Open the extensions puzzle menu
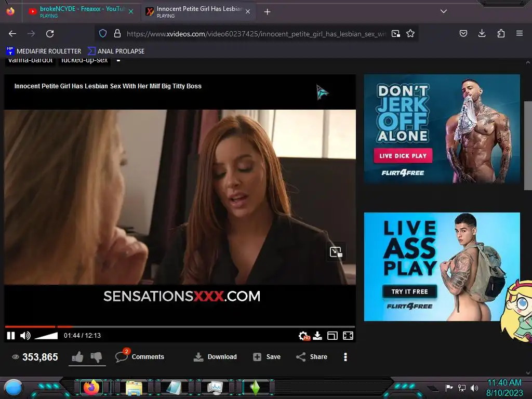The width and height of the screenshot is (532, 399). (501, 33)
